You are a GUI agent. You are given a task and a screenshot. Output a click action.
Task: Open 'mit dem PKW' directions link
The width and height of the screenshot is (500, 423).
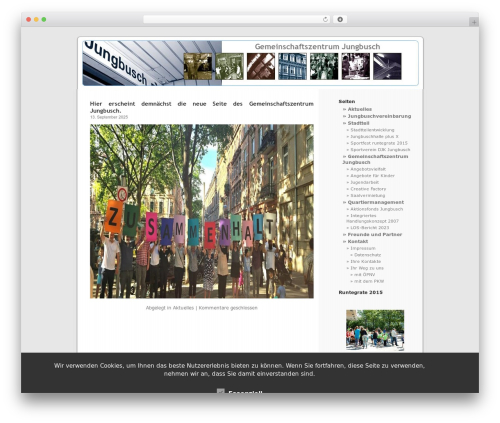[369, 282]
